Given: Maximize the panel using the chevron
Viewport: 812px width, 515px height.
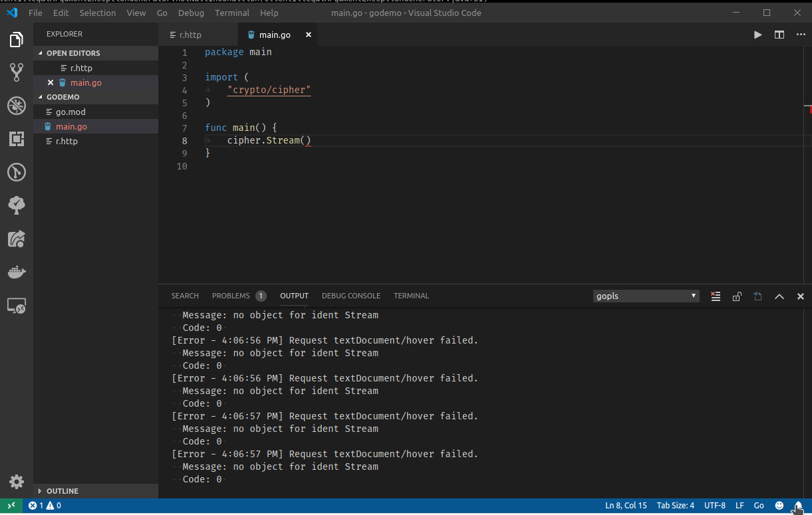Looking at the screenshot, I should click(779, 296).
